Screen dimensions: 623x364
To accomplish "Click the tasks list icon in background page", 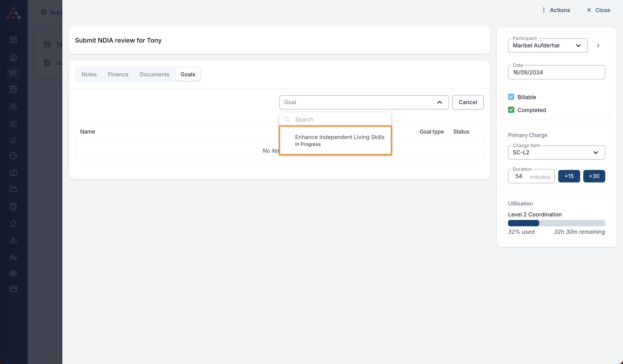I will point(47,45).
